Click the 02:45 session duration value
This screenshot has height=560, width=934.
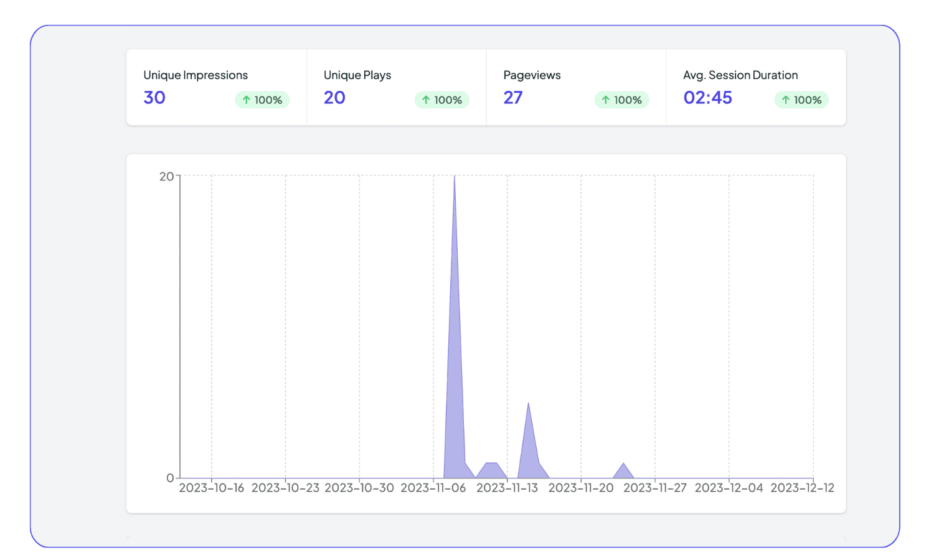tap(707, 98)
